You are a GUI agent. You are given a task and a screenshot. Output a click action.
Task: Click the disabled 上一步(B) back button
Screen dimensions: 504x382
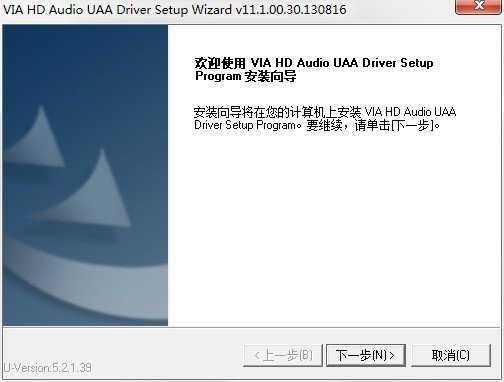[x=283, y=355]
